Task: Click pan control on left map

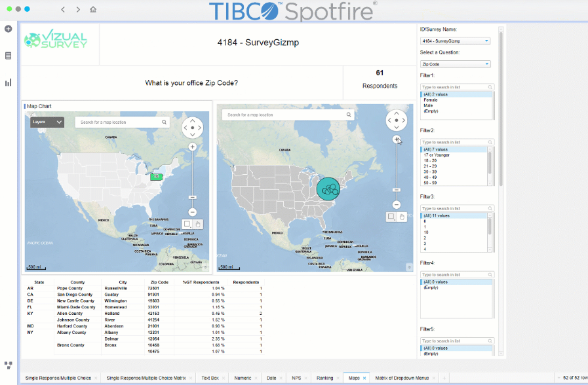Action: (192, 128)
